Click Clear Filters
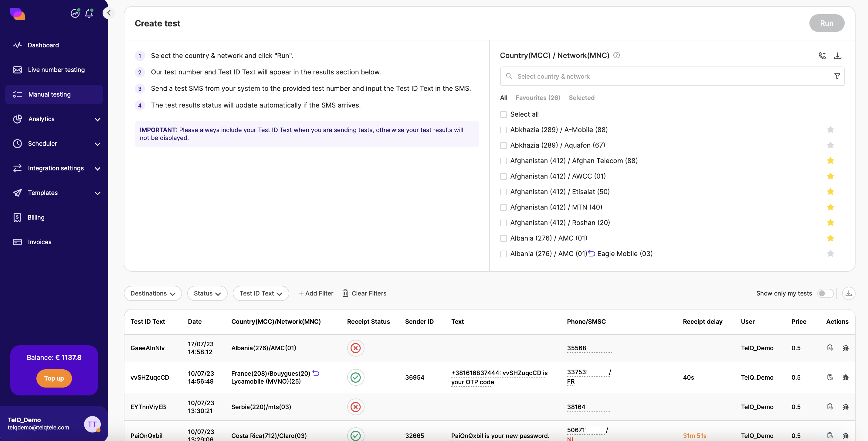Screen dimensions: 868x441 [x=364, y=293]
